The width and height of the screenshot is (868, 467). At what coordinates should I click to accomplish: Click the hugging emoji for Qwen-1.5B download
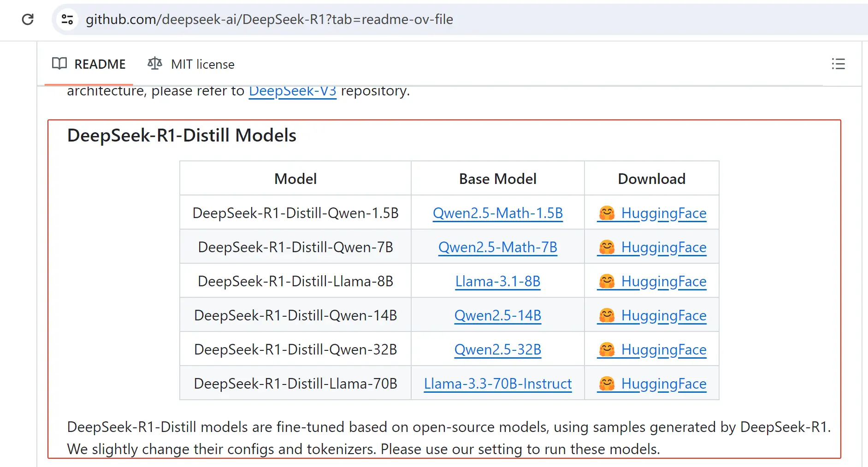tap(607, 213)
